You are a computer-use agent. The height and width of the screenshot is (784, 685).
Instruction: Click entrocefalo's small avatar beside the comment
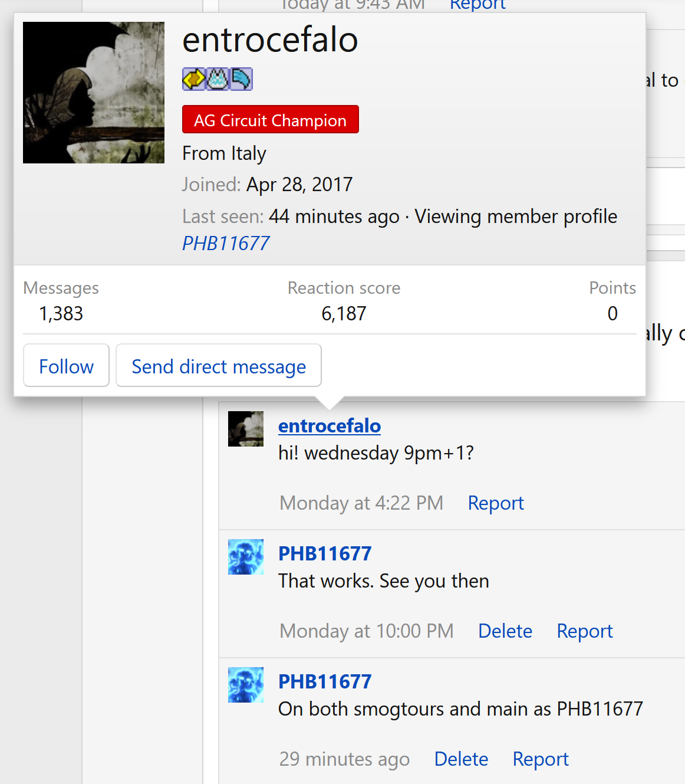click(246, 429)
